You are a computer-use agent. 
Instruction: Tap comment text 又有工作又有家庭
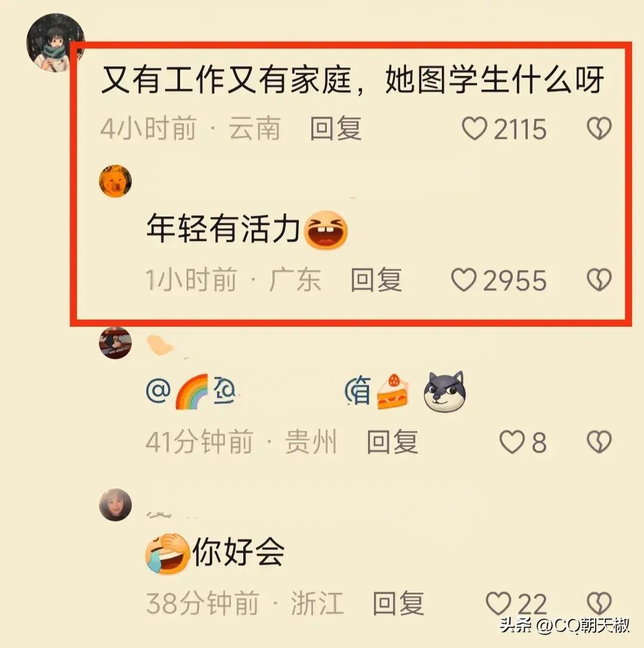(x=226, y=79)
